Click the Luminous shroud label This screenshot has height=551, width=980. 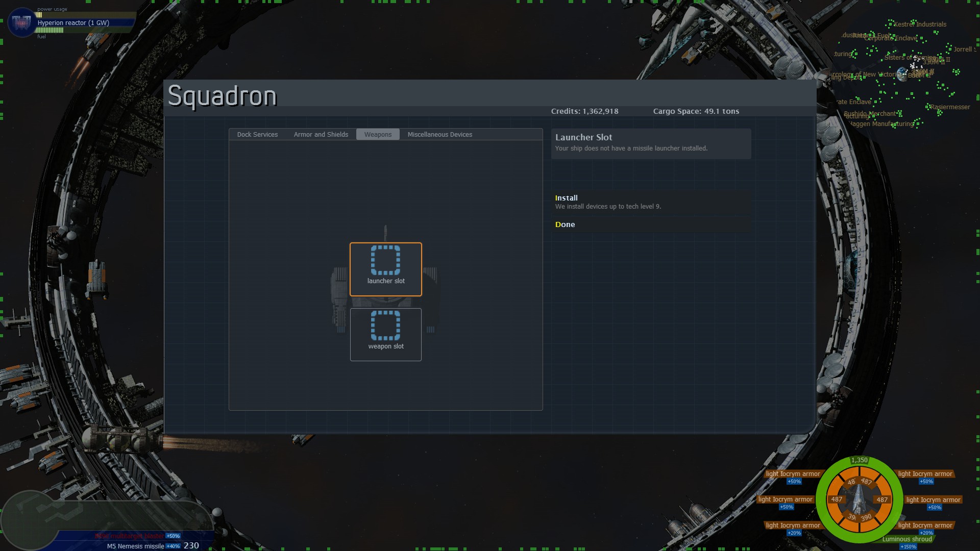pos(907,539)
